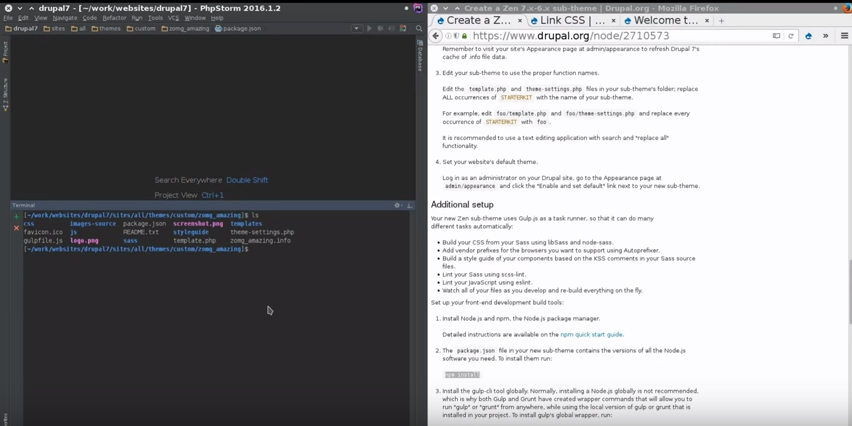Image resolution: width=852 pixels, height=426 pixels.
Task: Open the Navigate menu
Action: click(x=65, y=18)
